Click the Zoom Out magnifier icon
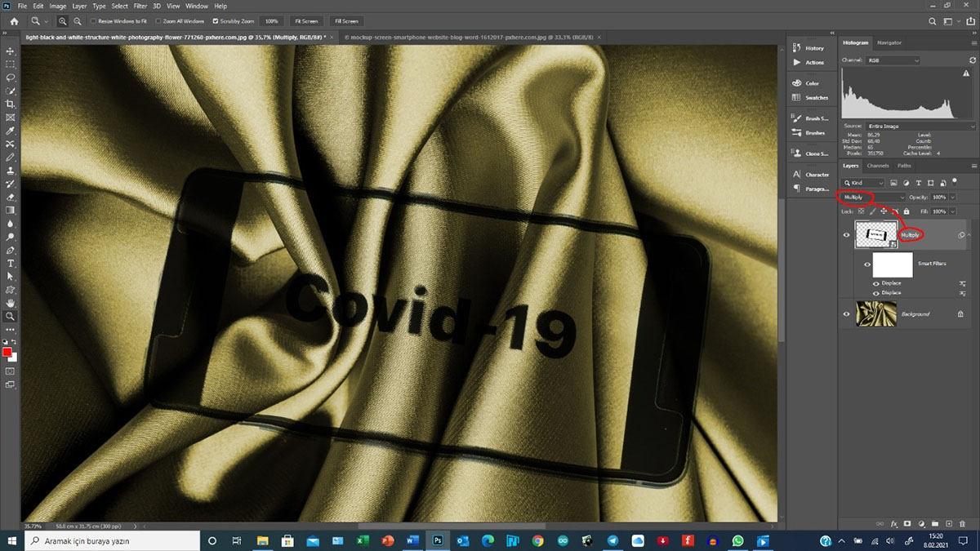This screenshot has width=980, height=551. [77, 20]
